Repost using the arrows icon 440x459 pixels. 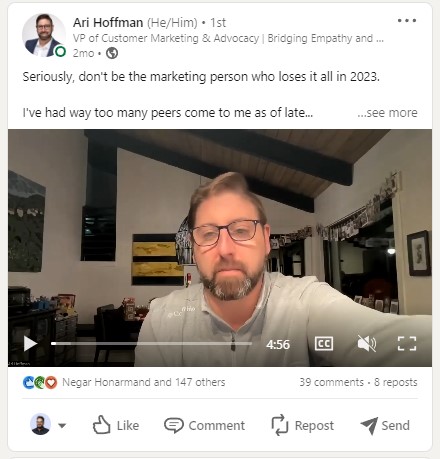coord(279,425)
